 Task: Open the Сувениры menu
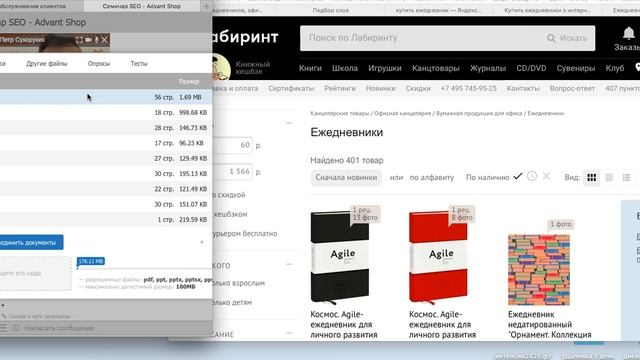tap(576, 68)
